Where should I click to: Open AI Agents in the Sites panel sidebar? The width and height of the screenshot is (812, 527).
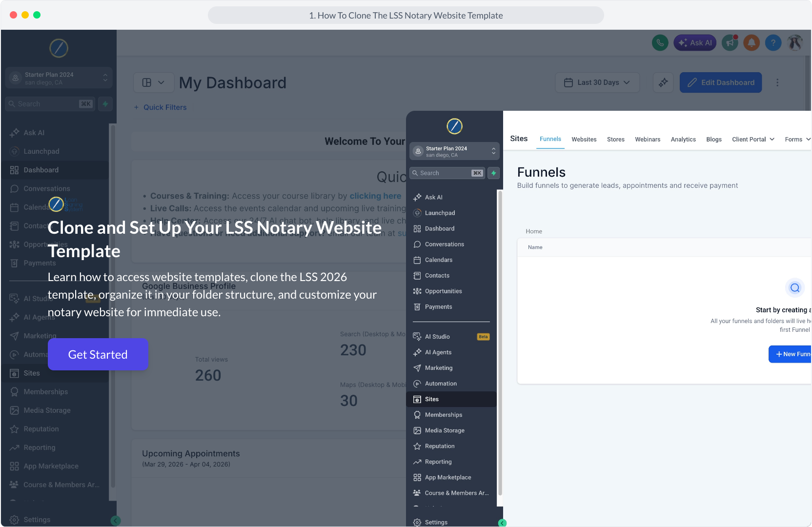coord(451,352)
